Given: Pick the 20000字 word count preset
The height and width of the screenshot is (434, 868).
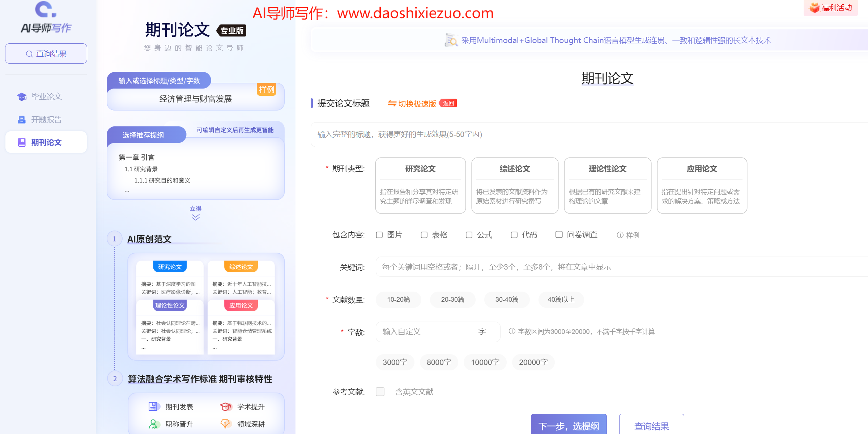Looking at the screenshot, I should pos(533,362).
